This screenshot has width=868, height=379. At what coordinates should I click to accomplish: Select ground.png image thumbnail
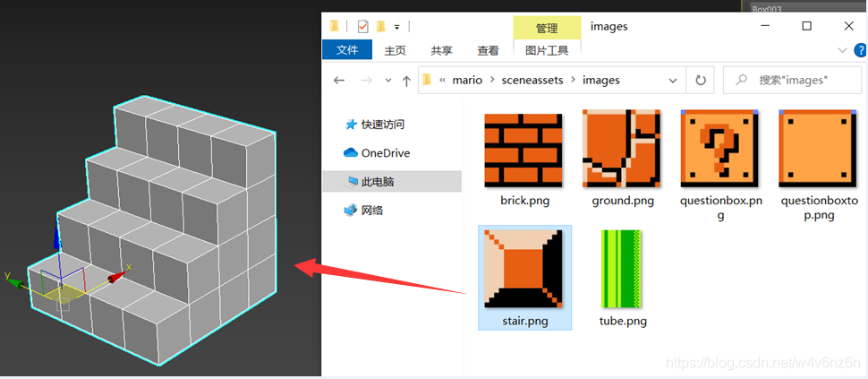click(x=622, y=149)
